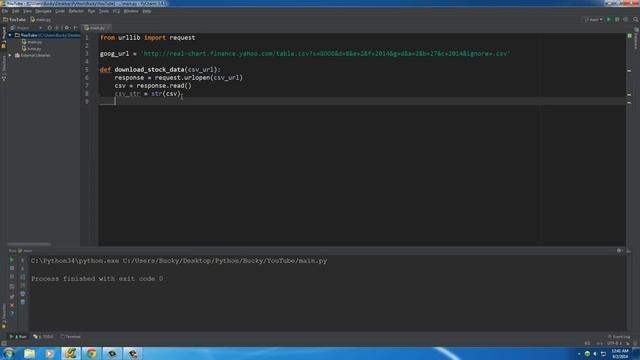Image resolution: width=640 pixels, height=360 pixels.
Task: Open the Refactor menu
Action: tap(76, 11)
